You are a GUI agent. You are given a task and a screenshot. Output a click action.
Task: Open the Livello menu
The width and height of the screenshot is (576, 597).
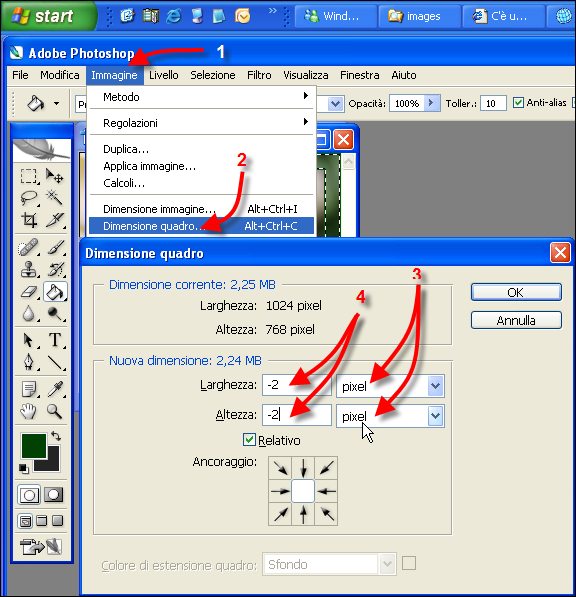click(x=164, y=75)
